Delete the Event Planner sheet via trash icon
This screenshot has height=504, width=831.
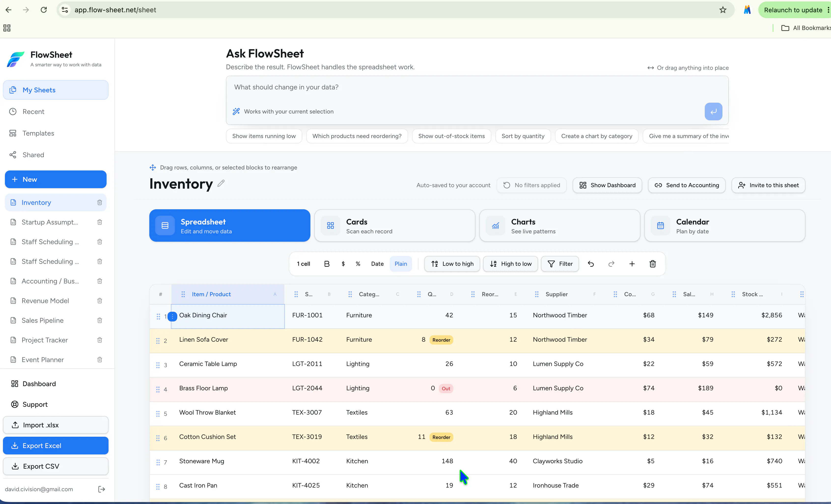click(x=99, y=360)
